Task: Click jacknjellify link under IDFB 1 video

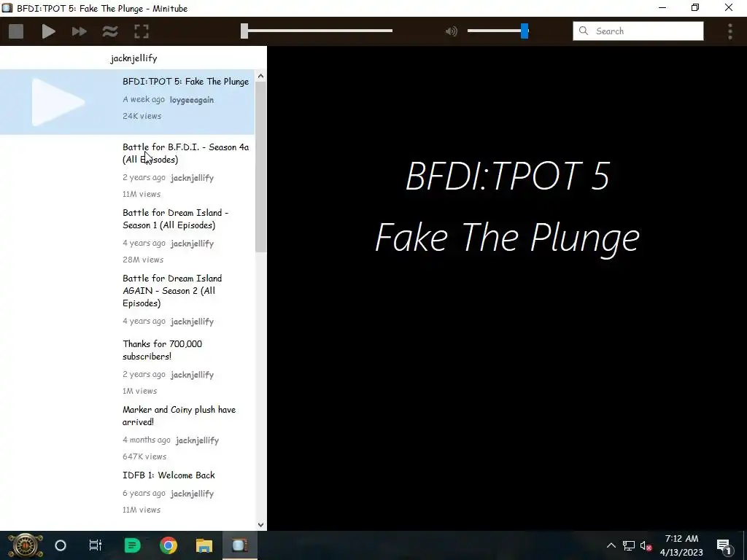Action: pos(192,494)
